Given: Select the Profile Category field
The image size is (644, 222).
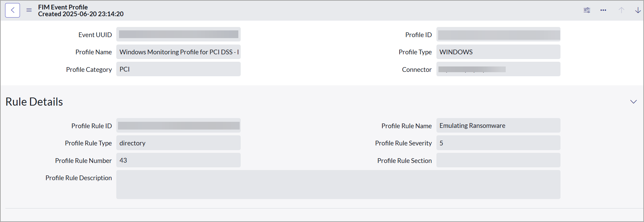Looking at the screenshot, I should pyautogui.click(x=178, y=69).
